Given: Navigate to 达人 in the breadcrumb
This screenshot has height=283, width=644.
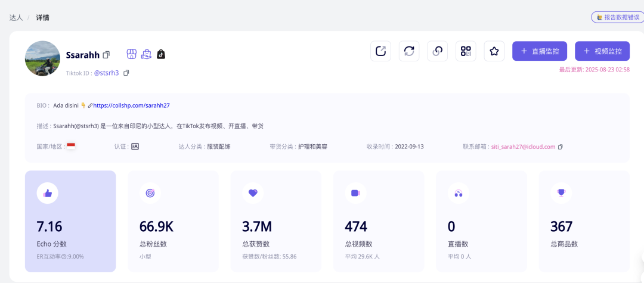Looking at the screenshot, I should [16, 17].
